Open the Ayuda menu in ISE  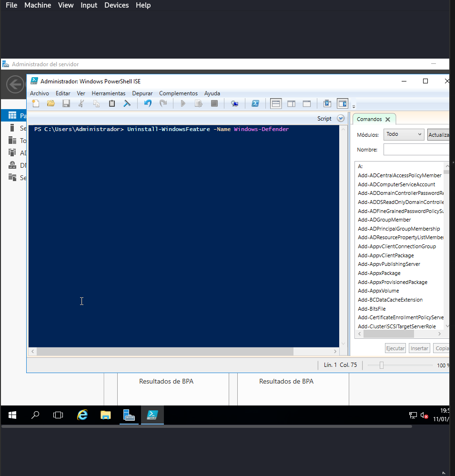pyautogui.click(x=212, y=93)
